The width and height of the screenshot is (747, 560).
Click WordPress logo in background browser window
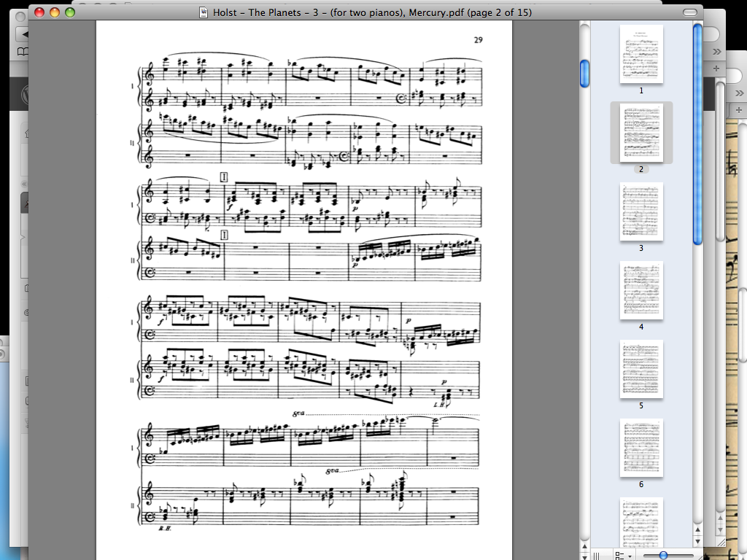(x=24, y=94)
